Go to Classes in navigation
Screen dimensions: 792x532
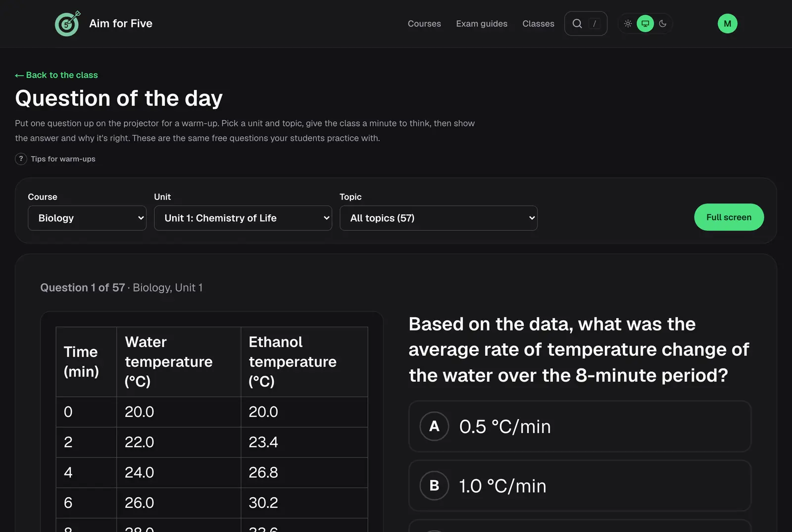click(538, 23)
